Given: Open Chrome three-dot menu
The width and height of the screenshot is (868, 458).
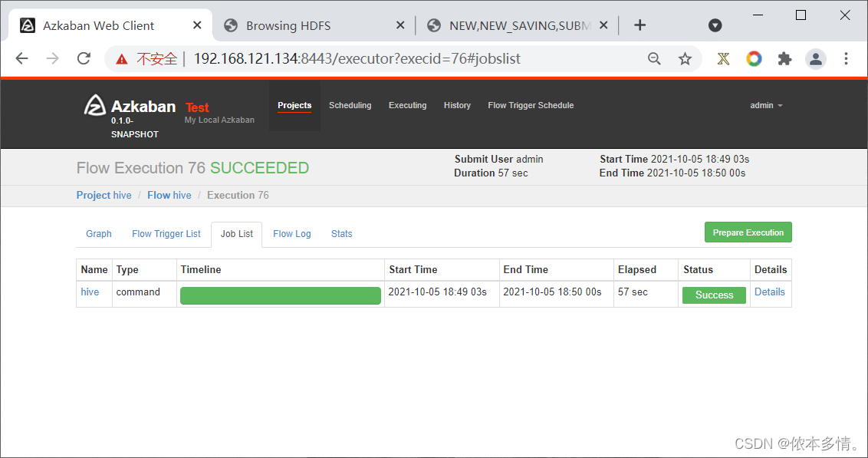Looking at the screenshot, I should point(846,58).
